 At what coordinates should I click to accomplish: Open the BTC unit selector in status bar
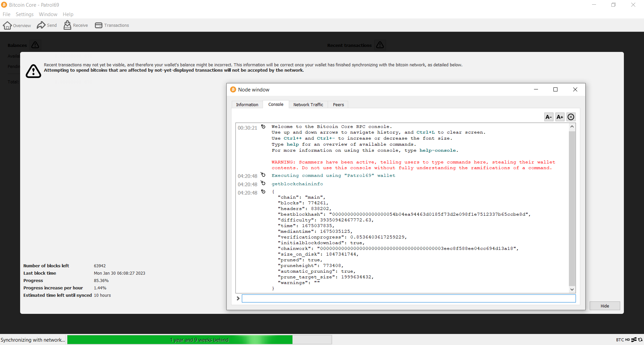click(x=620, y=340)
